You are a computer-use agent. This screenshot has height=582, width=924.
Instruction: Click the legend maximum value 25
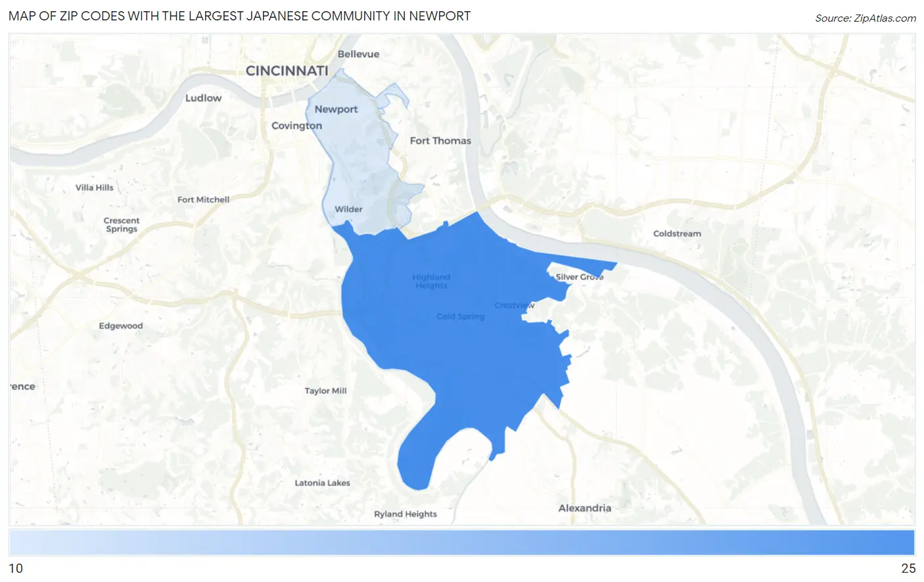pos(908,568)
